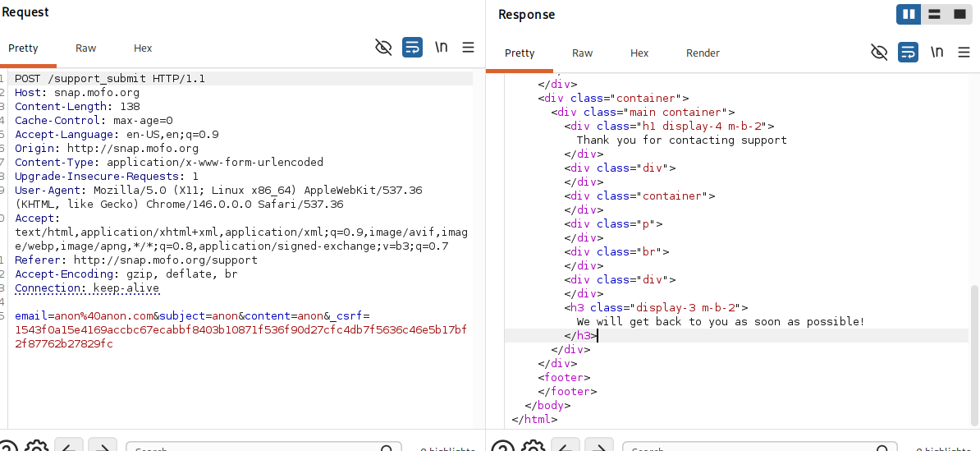This screenshot has width=980, height=451.
Task: Toggle word wrap icon in Request panel
Action: click(413, 48)
